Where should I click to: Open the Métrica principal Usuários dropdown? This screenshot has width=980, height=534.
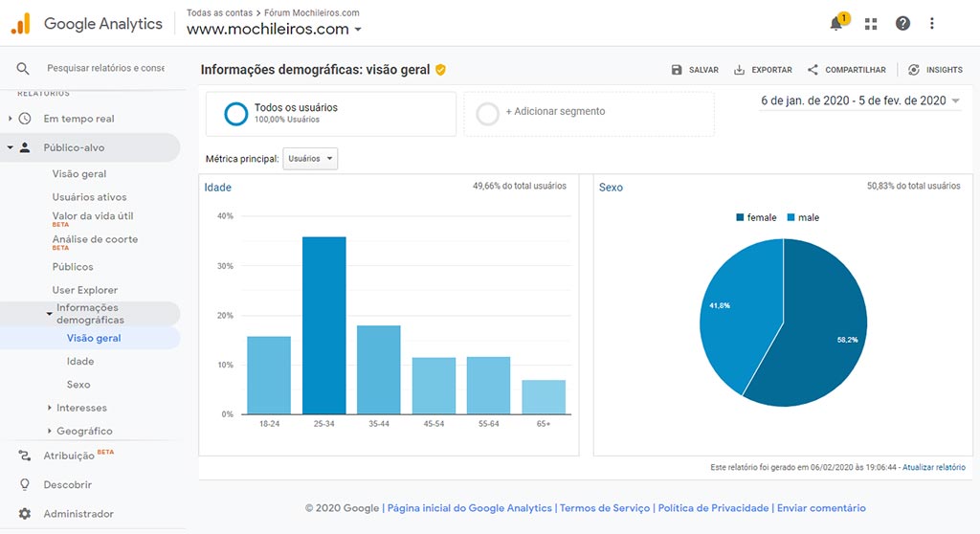coord(310,159)
